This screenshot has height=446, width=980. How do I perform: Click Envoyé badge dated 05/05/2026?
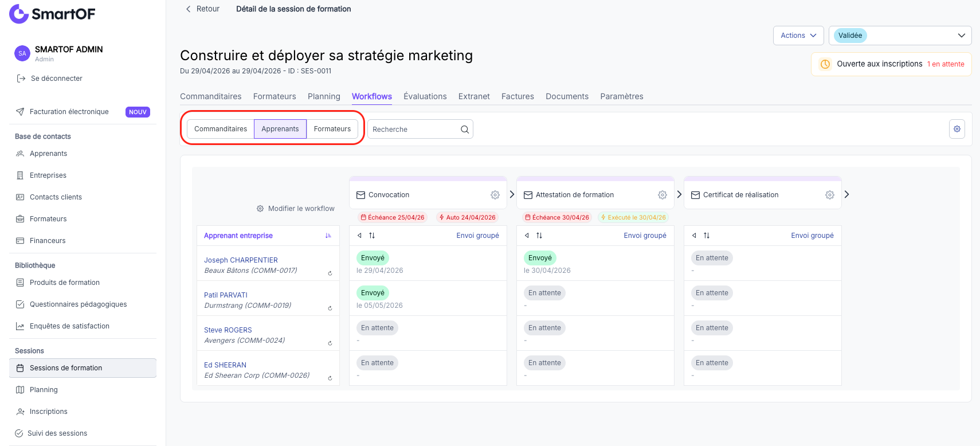tap(373, 293)
